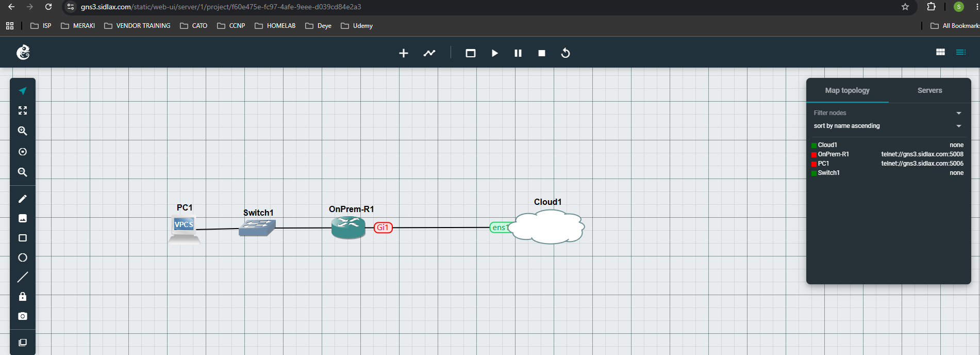Select the draw rectangle tool
The height and width of the screenshot is (355, 980).
pyautogui.click(x=23, y=238)
